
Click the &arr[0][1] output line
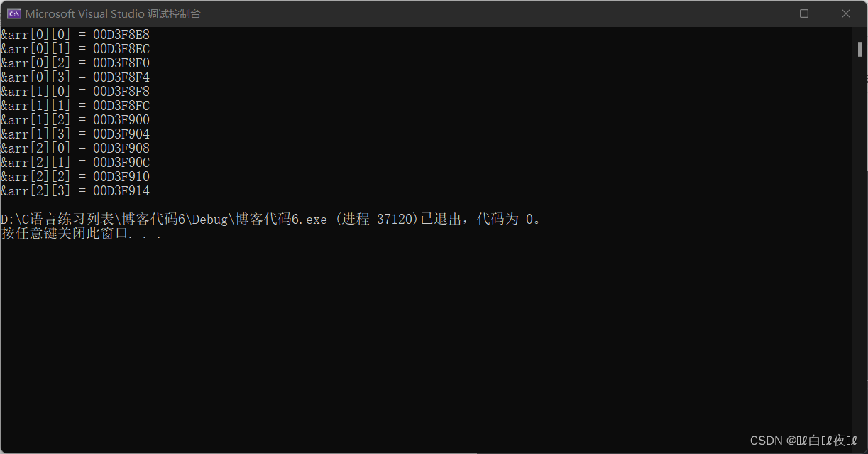(x=75, y=48)
